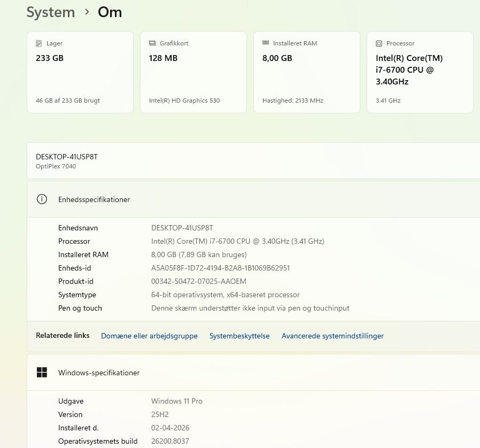The width and height of the screenshot is (480, 448).
Task: Collapse the Windows-specifikationer section header
Action: [257, 373]
